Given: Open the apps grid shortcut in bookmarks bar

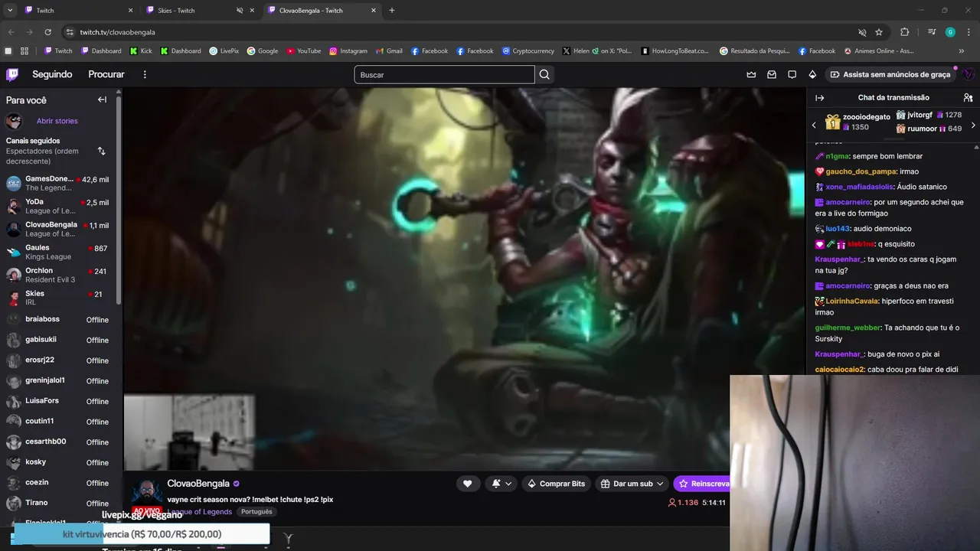Looking at the screenshot, I should (x=24, y=51).
